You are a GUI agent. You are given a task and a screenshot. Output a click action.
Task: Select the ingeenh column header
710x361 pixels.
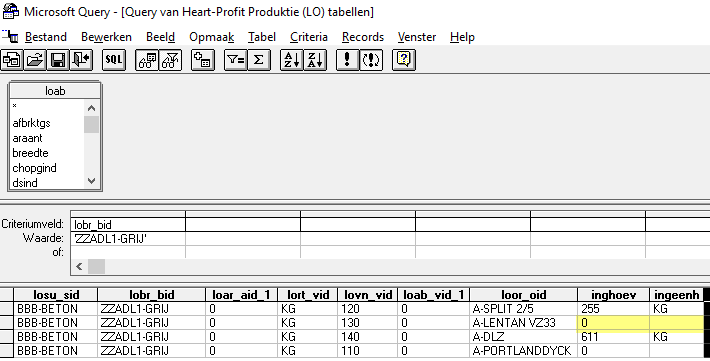(676, 295)
